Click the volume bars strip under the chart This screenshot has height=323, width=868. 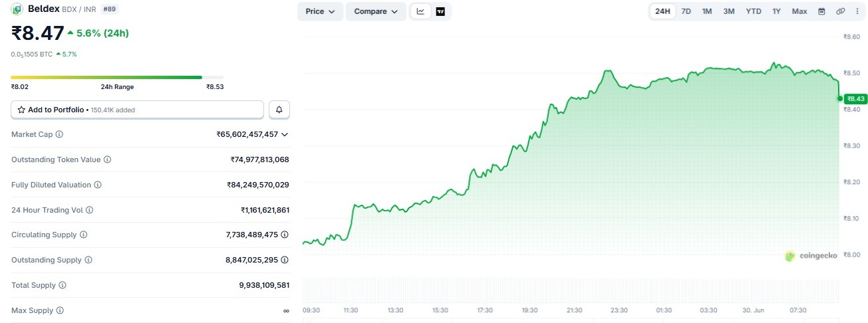click(x=571, y=290)
